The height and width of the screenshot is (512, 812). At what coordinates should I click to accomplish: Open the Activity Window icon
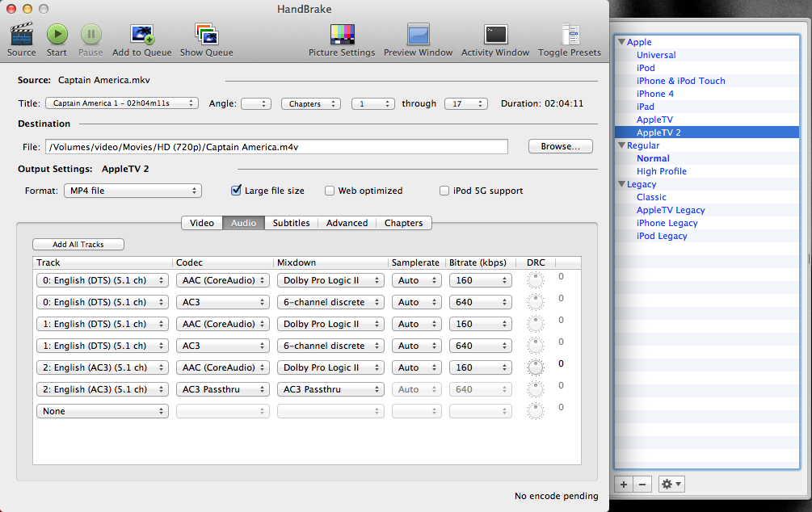point(495,34)
